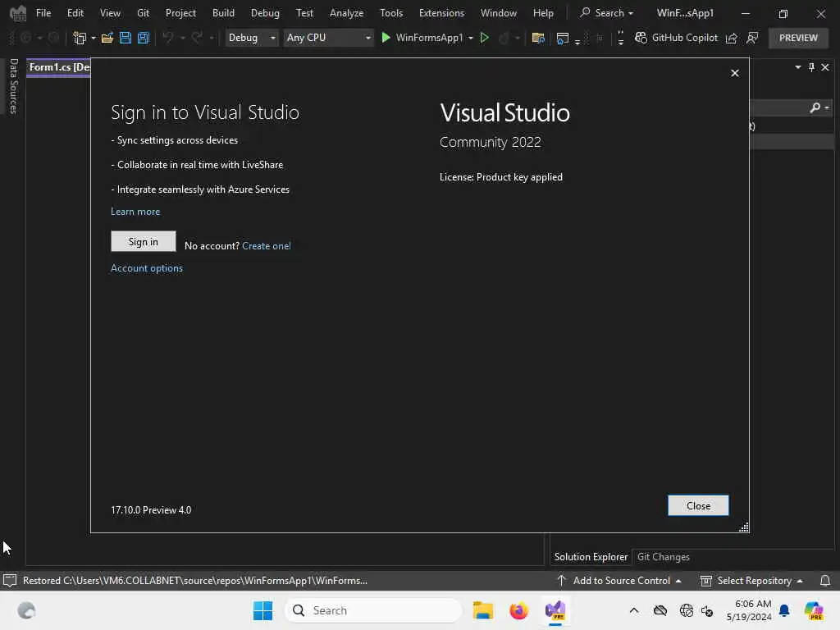
Task: Click the status bar output message icon
Action: (x=10, y=581)
